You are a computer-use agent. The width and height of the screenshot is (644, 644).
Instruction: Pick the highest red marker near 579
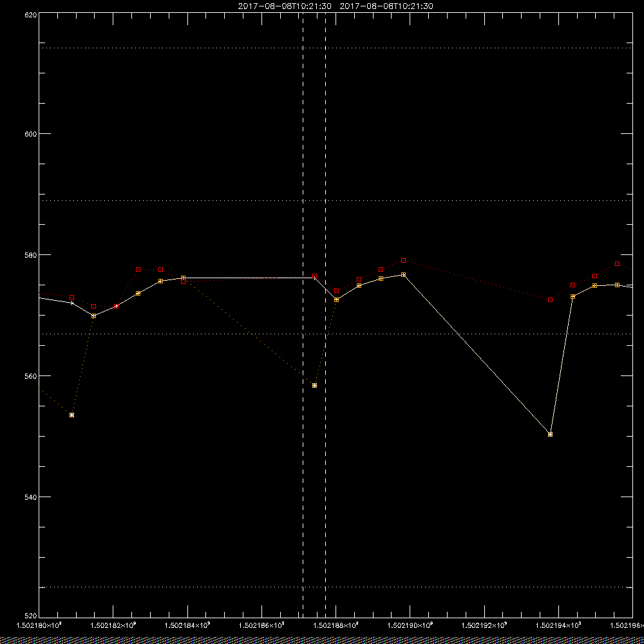point(403,260)
